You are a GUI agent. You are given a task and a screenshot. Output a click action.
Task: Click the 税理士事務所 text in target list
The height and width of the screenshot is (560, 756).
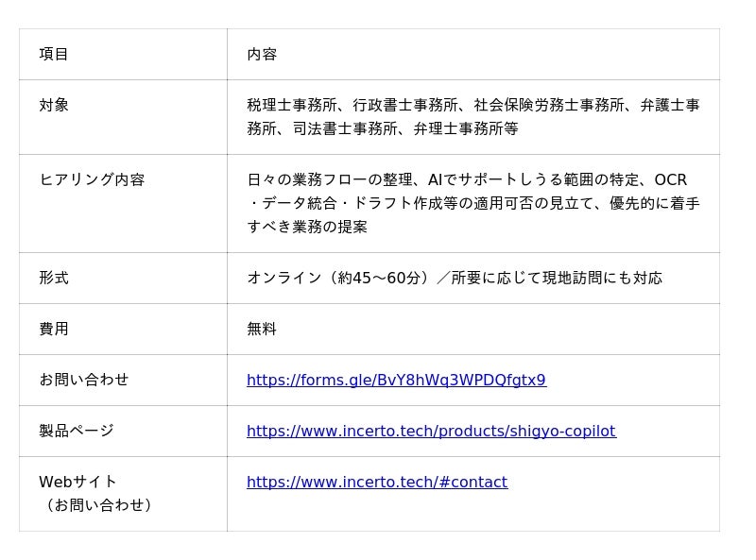click(x=292, y=106)
